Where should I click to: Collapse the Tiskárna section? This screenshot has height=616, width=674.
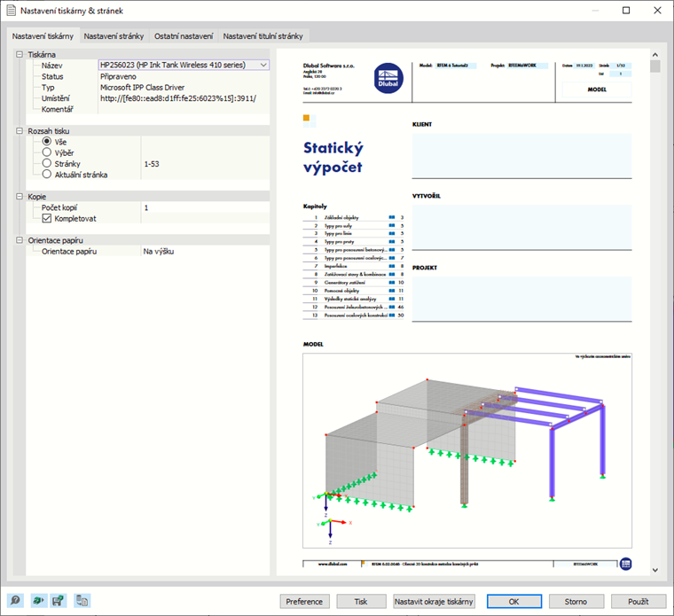tap(20, 54)
